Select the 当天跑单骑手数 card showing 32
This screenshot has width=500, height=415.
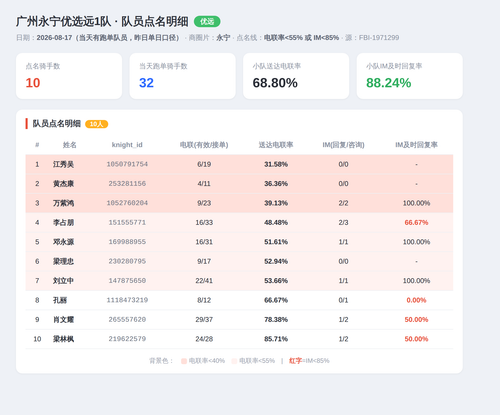(x=183, y=76)
